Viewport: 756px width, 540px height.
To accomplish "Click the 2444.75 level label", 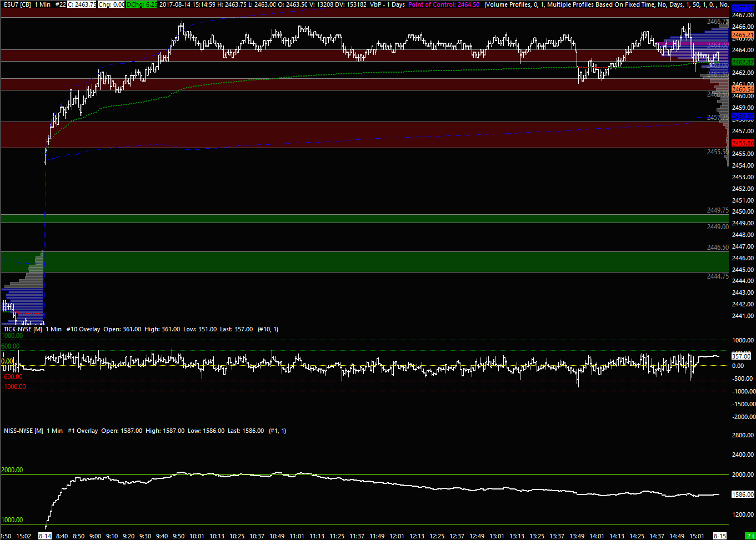I will 718,276.
